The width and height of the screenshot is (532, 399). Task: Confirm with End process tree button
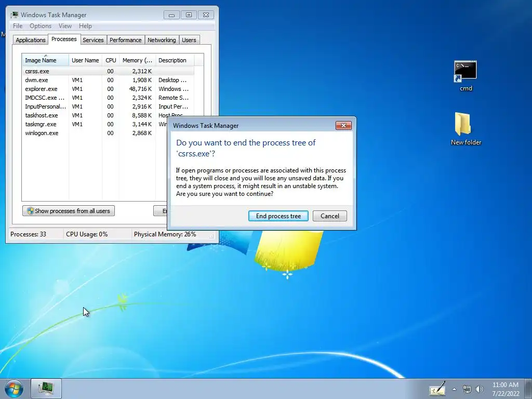278,216
